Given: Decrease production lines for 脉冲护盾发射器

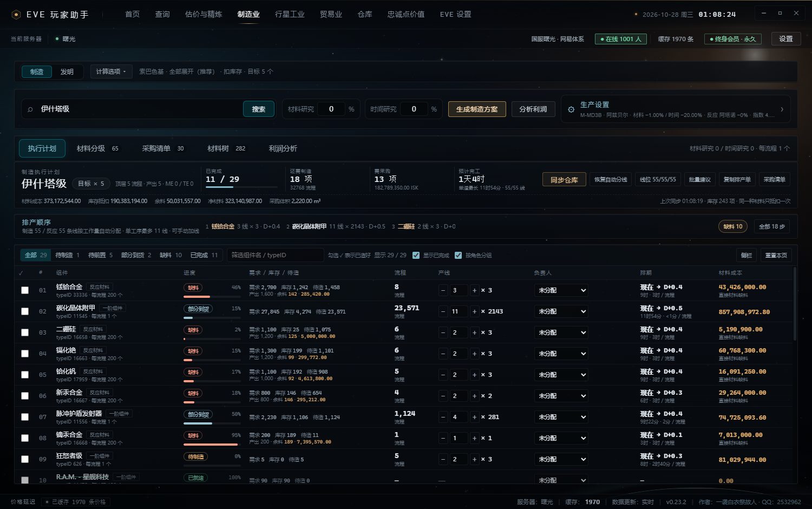Looking at the screenshot, I should click(x=443, y=417).
